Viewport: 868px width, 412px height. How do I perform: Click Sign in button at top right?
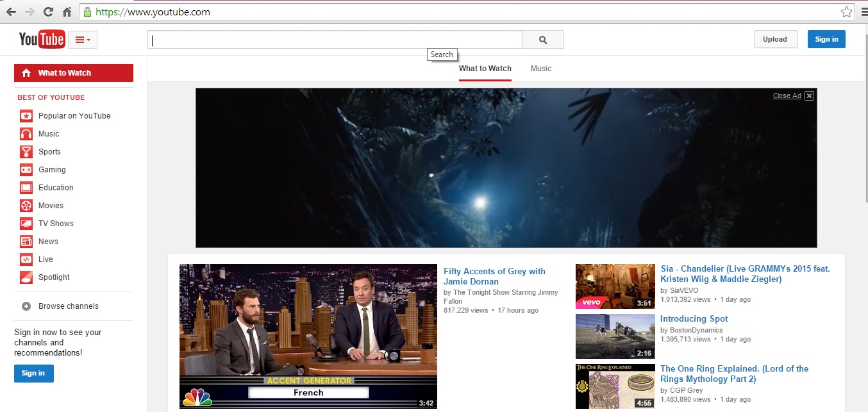826,40
